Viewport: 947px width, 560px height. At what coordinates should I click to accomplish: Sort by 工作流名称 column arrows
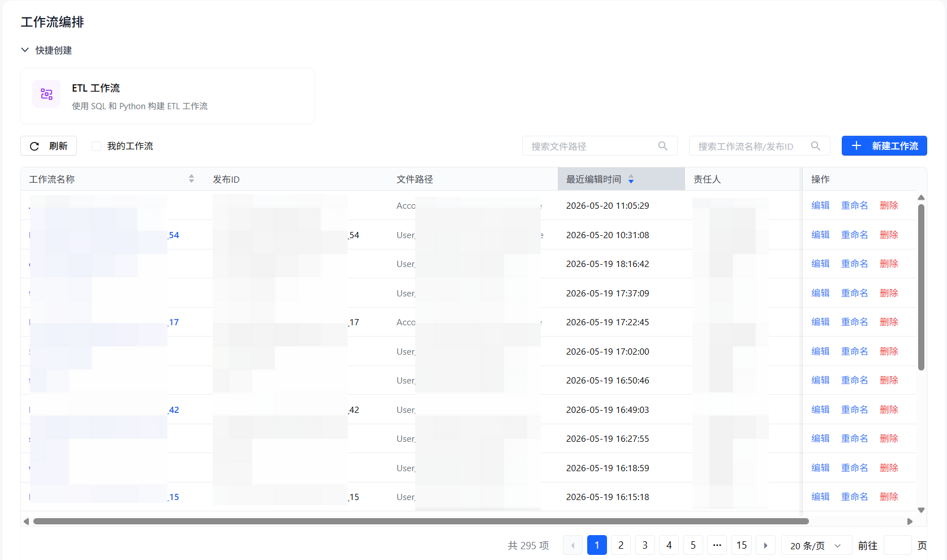(191, 179)
